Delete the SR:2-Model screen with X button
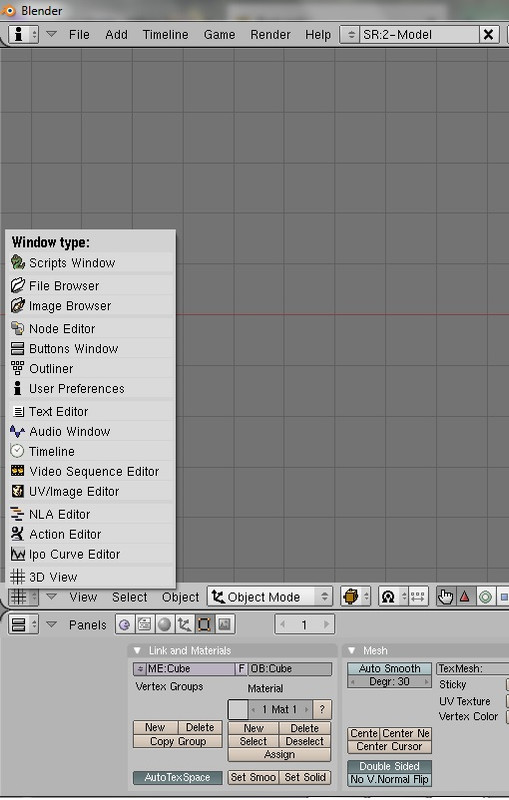The image size is (509, 800). [x=488, y=35]
